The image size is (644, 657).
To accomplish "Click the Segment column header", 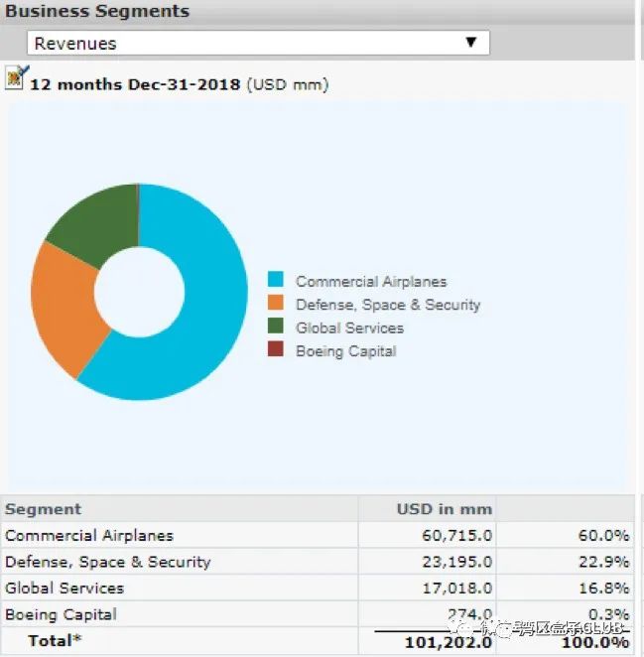I will click(x=43, y=509).
